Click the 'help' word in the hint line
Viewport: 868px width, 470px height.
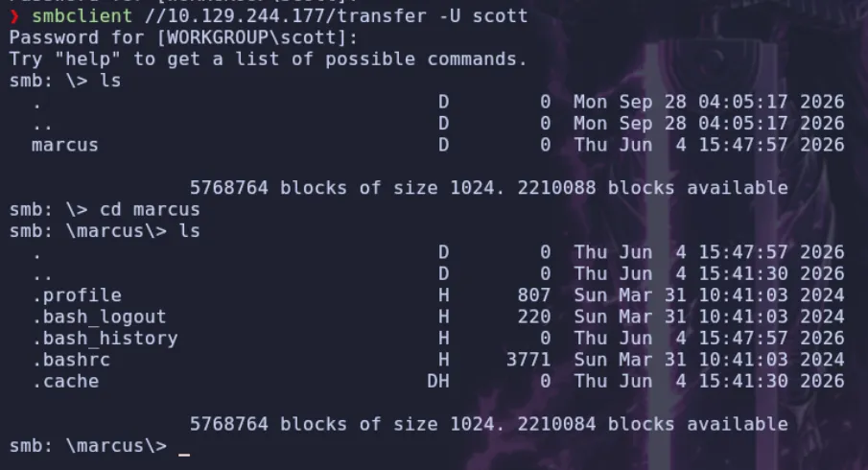88,59
